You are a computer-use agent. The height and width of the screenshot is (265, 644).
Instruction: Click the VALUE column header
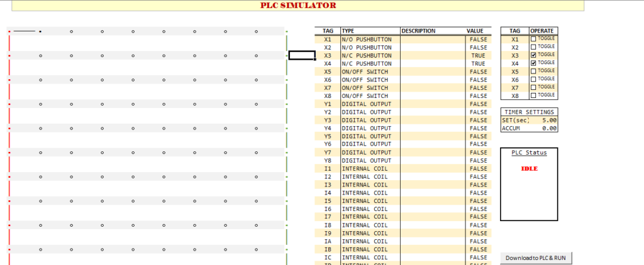[x=475, y=31]
